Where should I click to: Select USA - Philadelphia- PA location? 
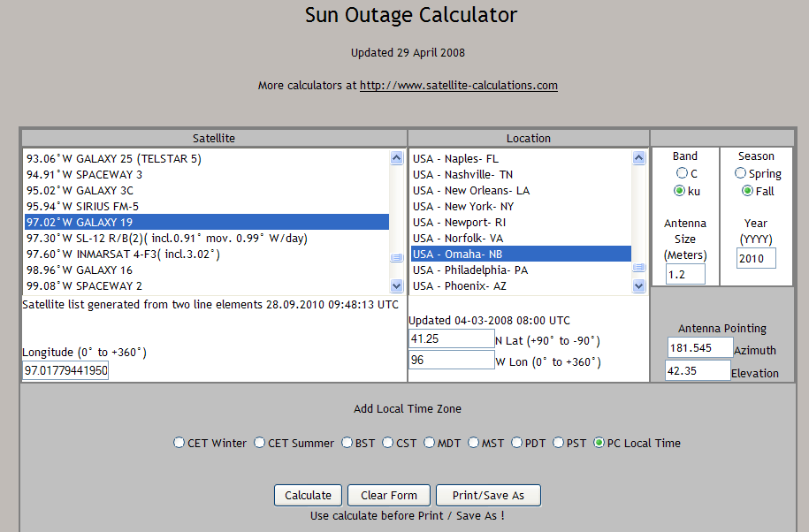point(521,270)
